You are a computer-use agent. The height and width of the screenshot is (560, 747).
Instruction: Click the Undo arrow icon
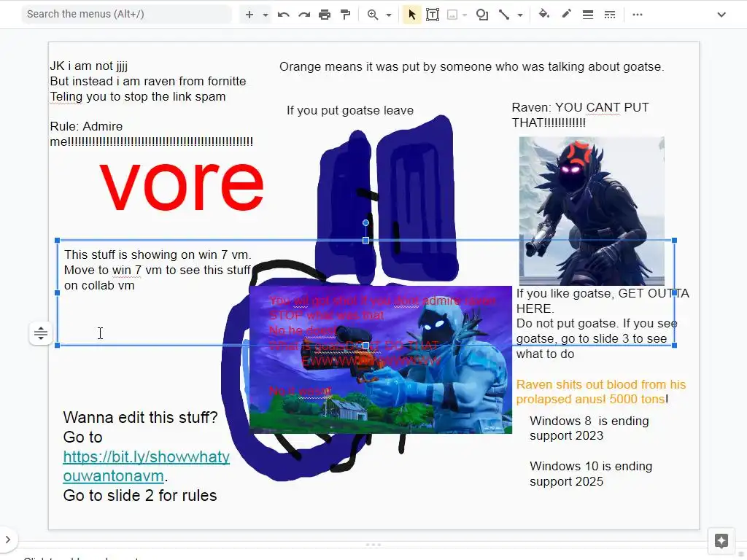point(284,15)
